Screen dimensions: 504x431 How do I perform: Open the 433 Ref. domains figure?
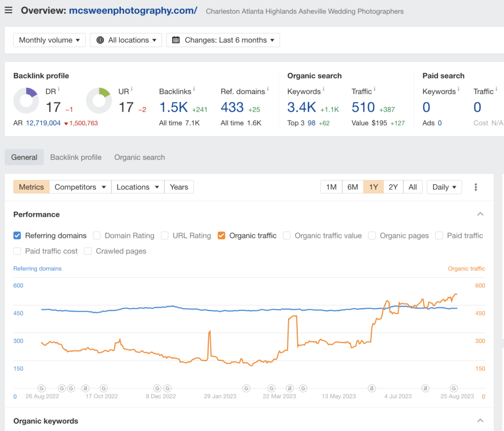(x=232, y=107)
